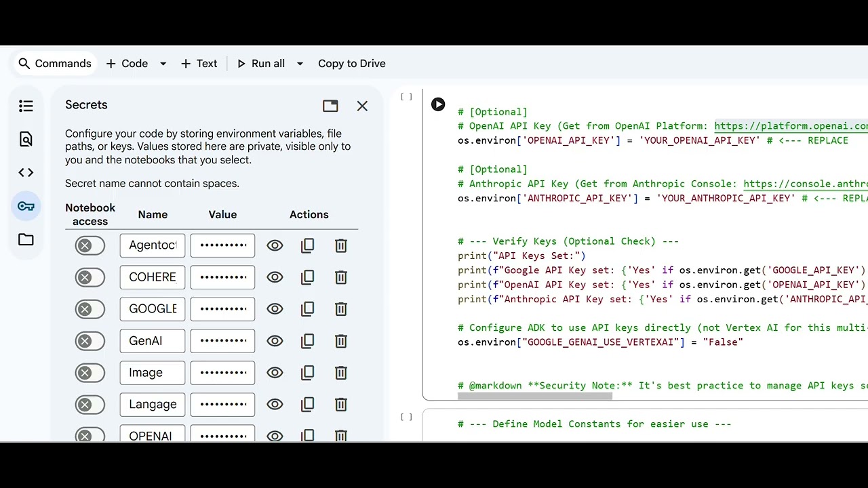Screen dimensions: 868x488
Task: Open Secrets panel in new tab icon
Action: point(330,106)
